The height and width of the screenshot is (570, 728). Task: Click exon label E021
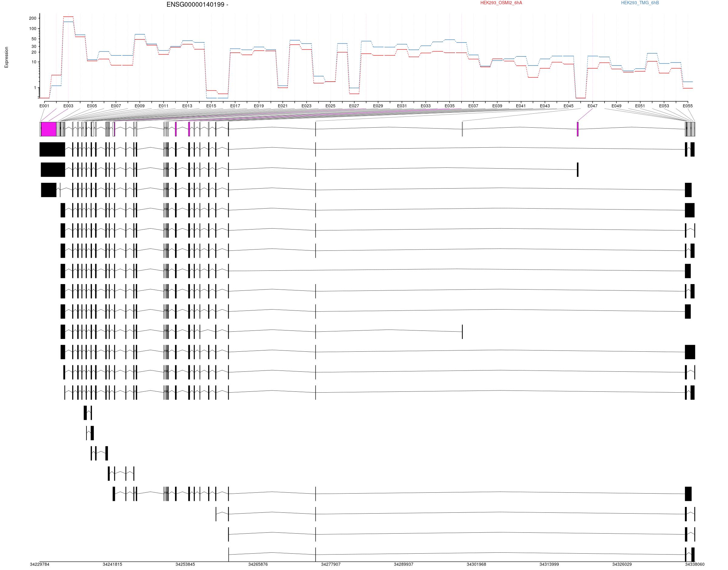coord(283,106)
